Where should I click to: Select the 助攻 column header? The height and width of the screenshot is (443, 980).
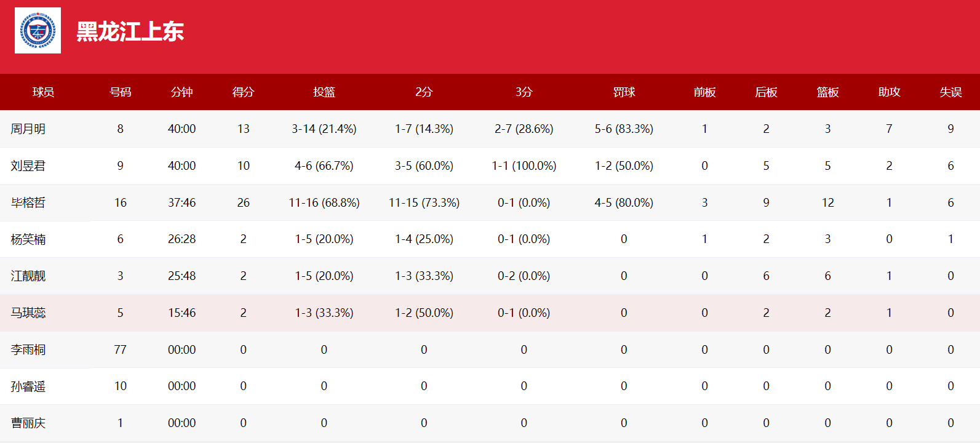[889, 92]
